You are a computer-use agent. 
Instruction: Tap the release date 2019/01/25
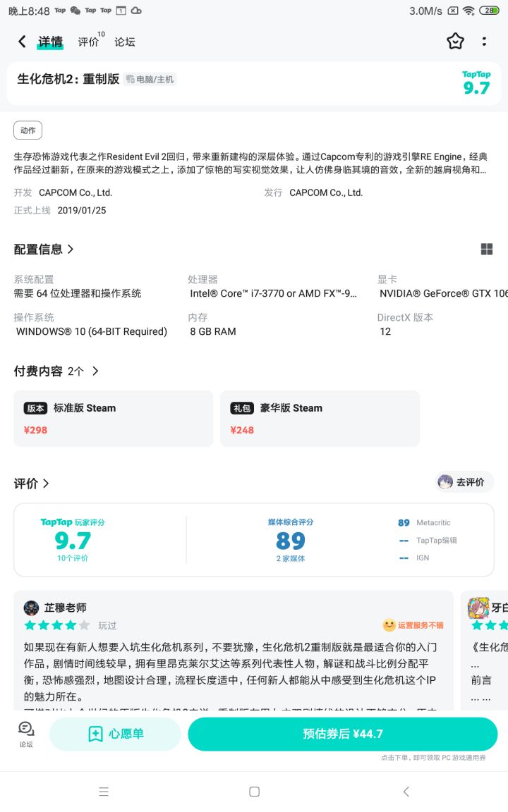82,210
